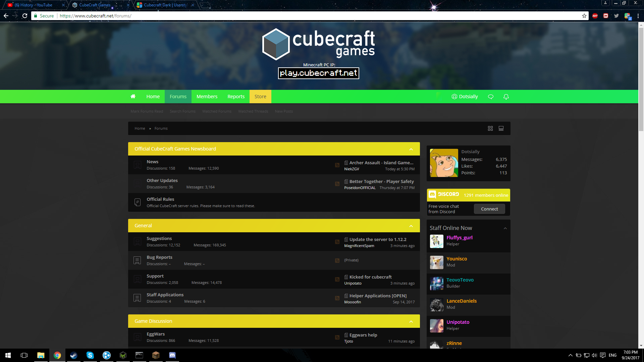Open volume control in system tray
644x362 pixels.
[x=594, y=355]
